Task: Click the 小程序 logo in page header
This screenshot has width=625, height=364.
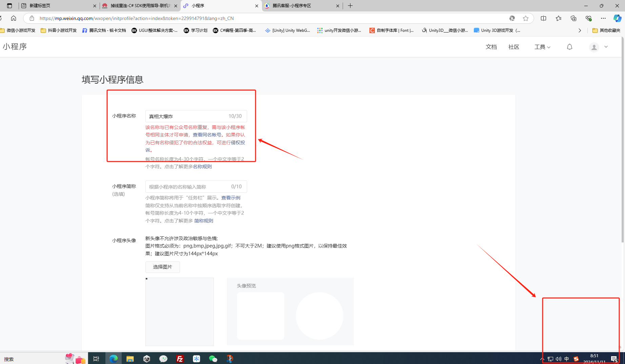Action: click(x=15, y=47)
